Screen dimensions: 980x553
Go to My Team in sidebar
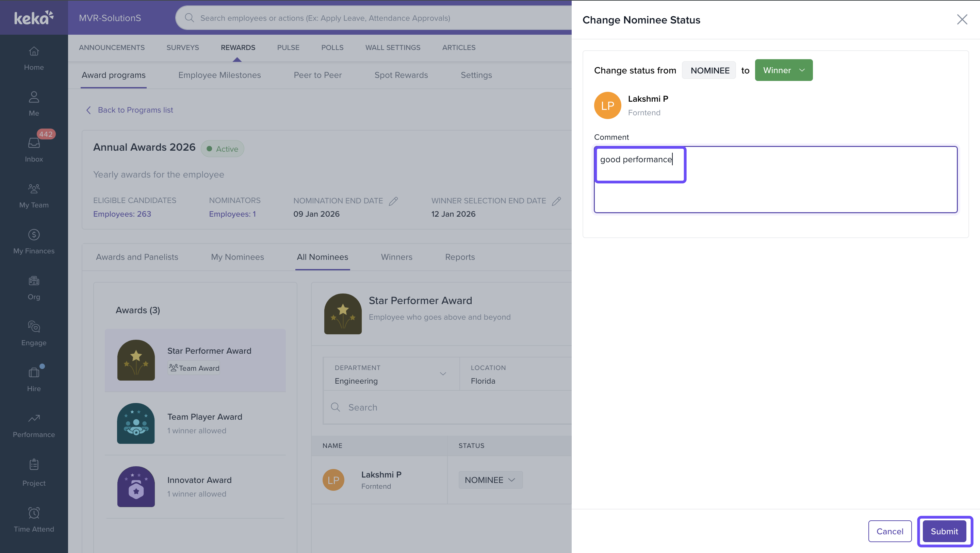34,189
